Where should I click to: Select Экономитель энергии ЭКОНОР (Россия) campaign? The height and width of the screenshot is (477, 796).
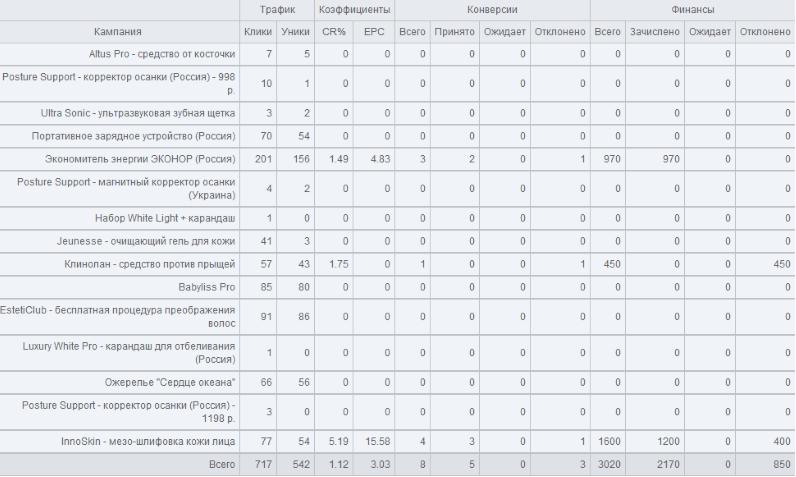click(140, 159)
